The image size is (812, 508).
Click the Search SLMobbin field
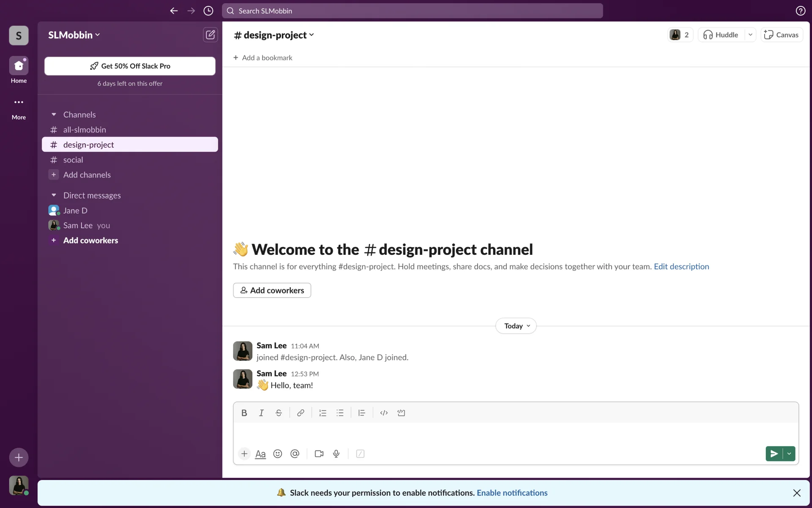(412, 11)
